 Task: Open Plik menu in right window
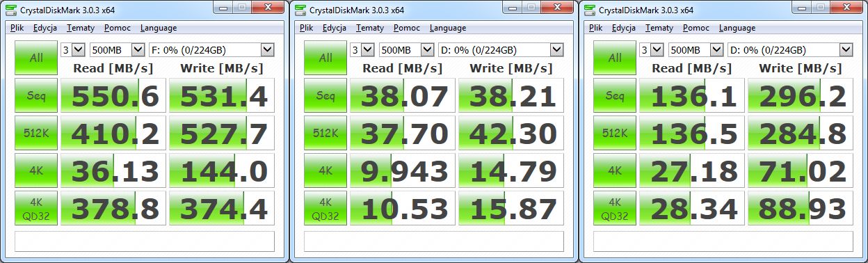(596, 28)
